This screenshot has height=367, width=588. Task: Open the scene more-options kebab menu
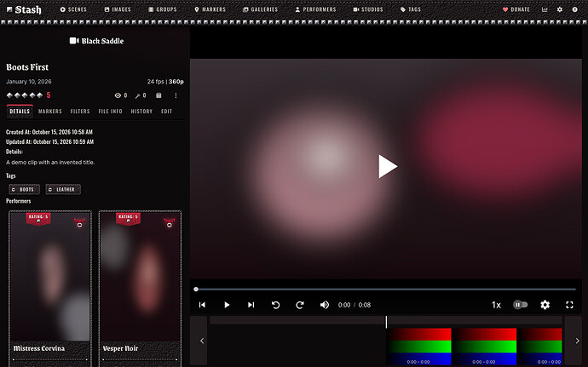(x=176, y=95)
